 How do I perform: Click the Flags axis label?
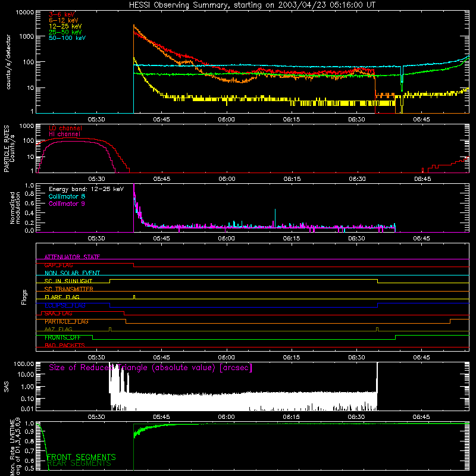(24, 297)
